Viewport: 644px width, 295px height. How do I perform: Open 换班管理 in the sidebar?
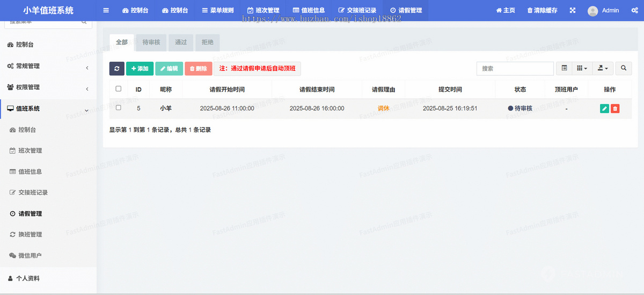click(48, 234)
